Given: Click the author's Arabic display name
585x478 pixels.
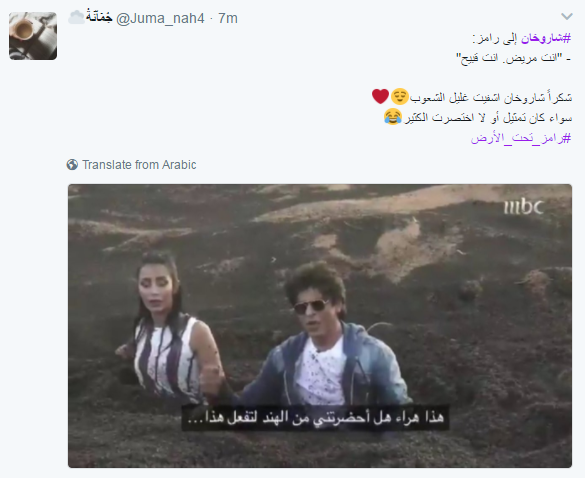Looking at the screenshot, I should (99, 17).
